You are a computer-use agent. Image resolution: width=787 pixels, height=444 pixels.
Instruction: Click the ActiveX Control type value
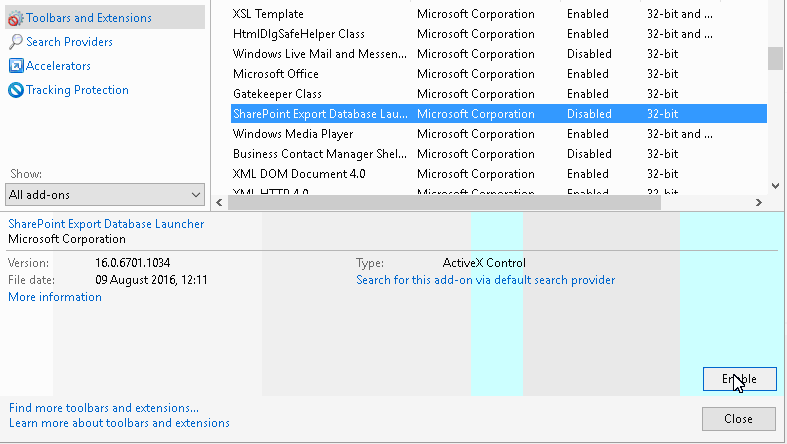pyautogui.click(x=484, y=263)
